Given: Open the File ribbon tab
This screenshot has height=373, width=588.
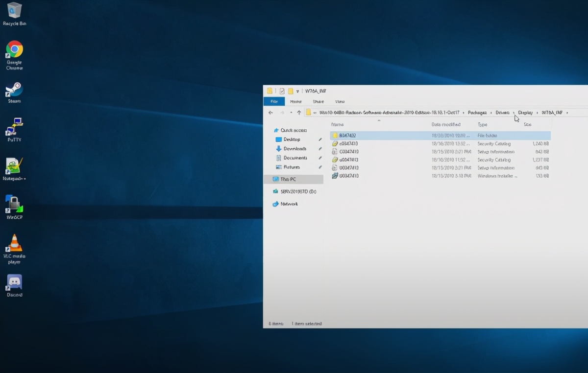Looking at the screenshot, I should pos(274,101).
